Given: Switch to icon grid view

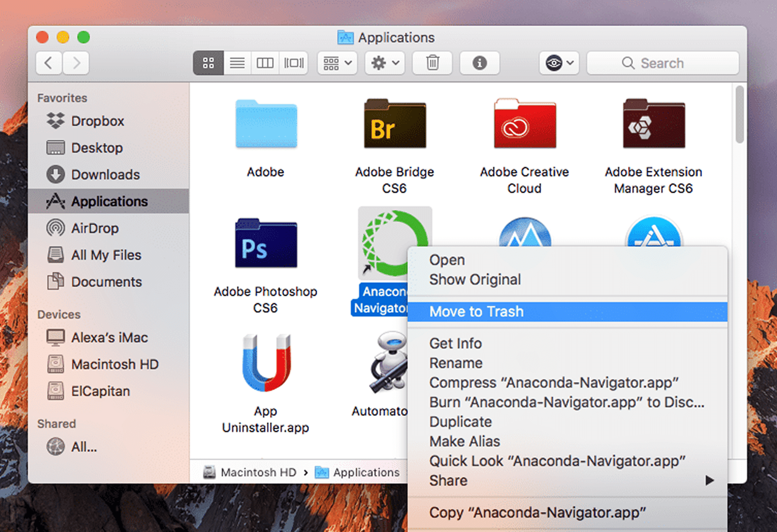Looking at the screenshot, I should (x=208, y=63).
